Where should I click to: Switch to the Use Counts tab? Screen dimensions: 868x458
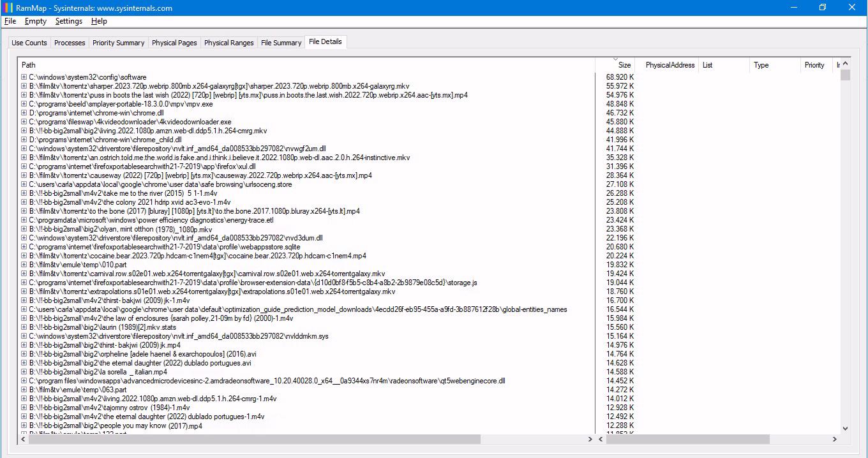click(29, 43)
